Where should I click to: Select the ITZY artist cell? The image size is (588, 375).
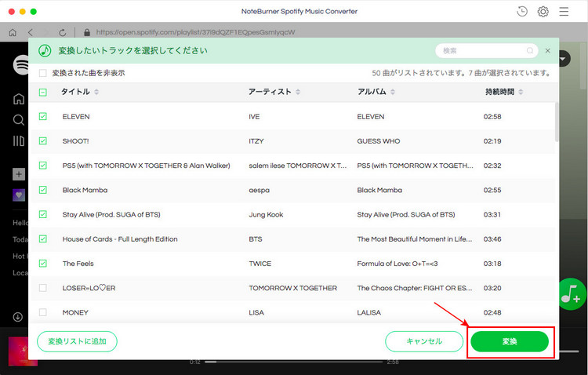point(256,141)
